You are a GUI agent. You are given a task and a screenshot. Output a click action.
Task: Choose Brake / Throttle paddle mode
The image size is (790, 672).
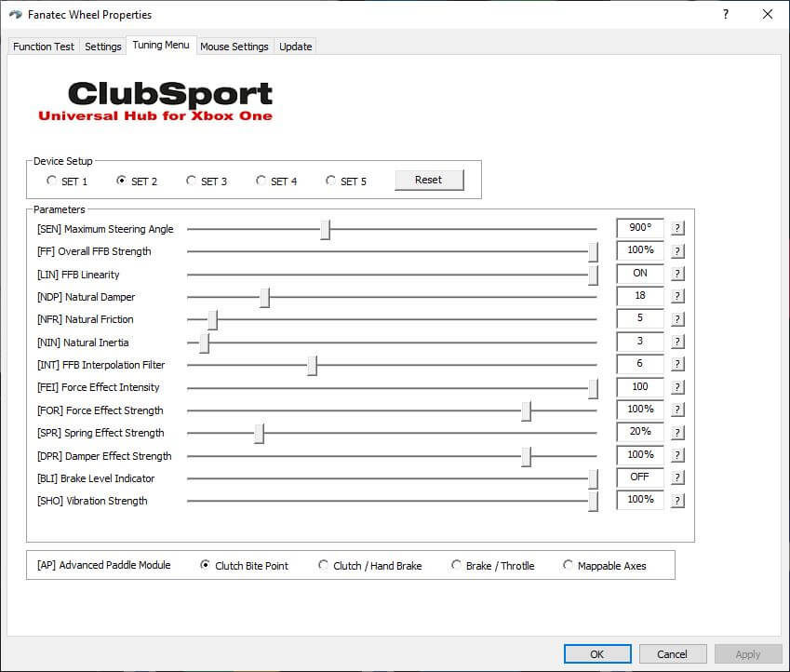tap(493, 565)
